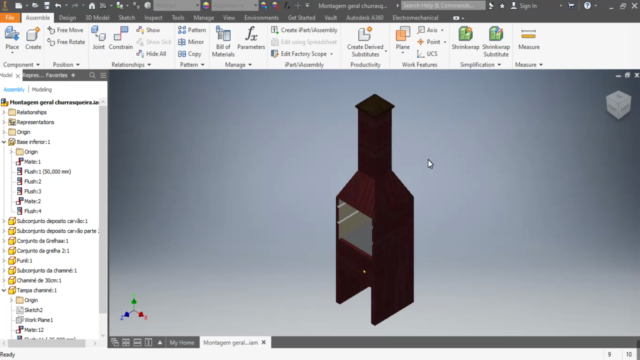
Task: Select the Free Move tool
Action: pyautogui.click(x=65, y=30)
